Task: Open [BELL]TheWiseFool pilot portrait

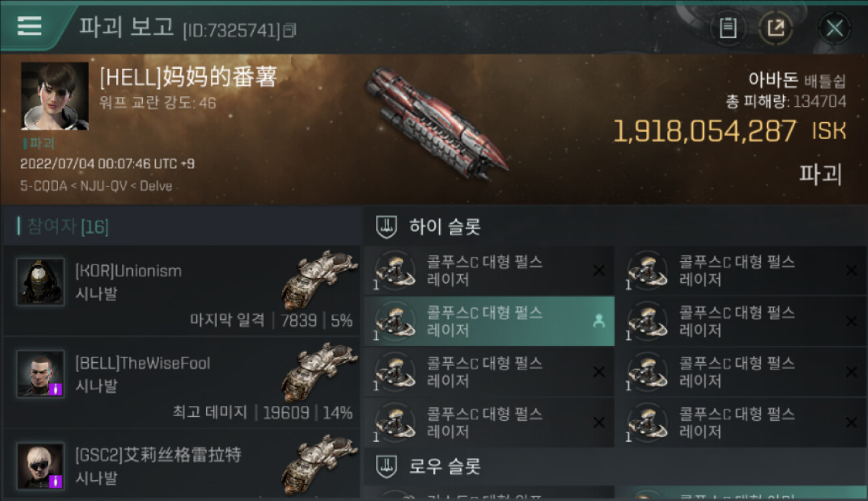Action: [41, 373]
